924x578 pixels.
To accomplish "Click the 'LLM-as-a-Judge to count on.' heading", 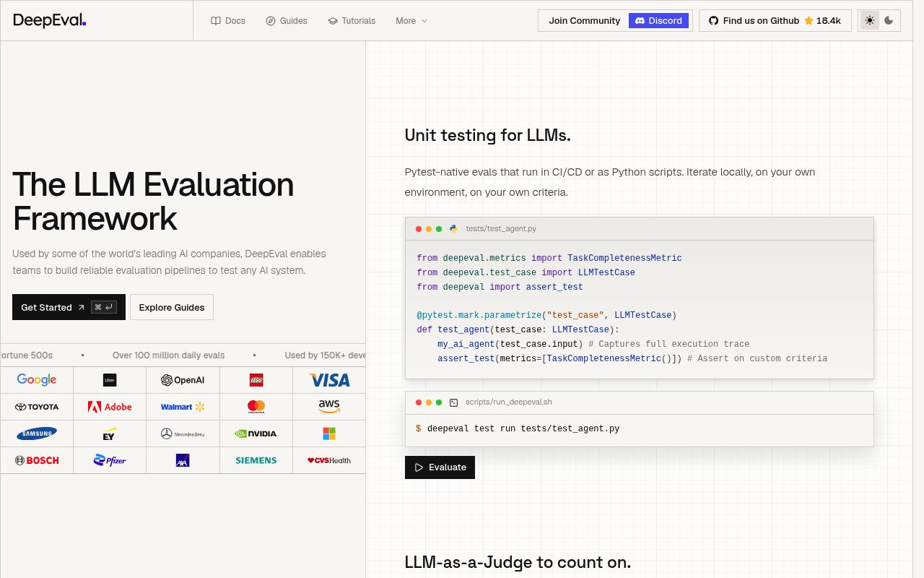I will [x=518, y=562].
